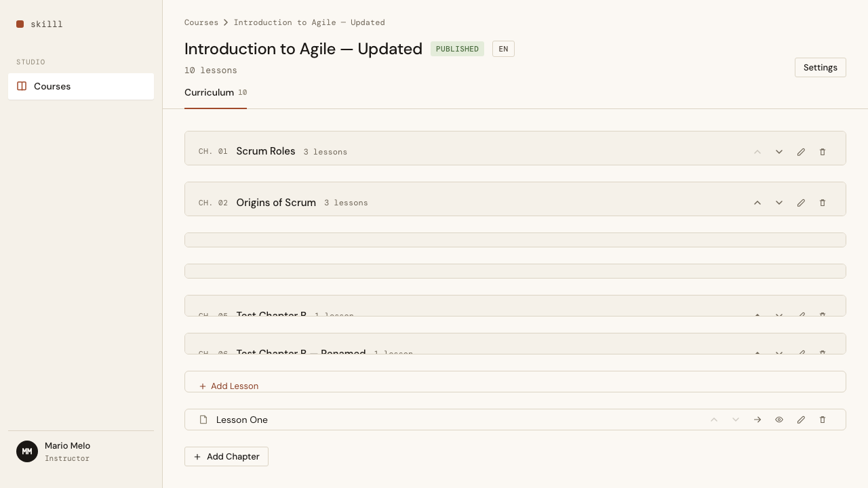Click the course title Introduction to Agile — Updated
Screen dimensions: 868x488
coord(303,49)
